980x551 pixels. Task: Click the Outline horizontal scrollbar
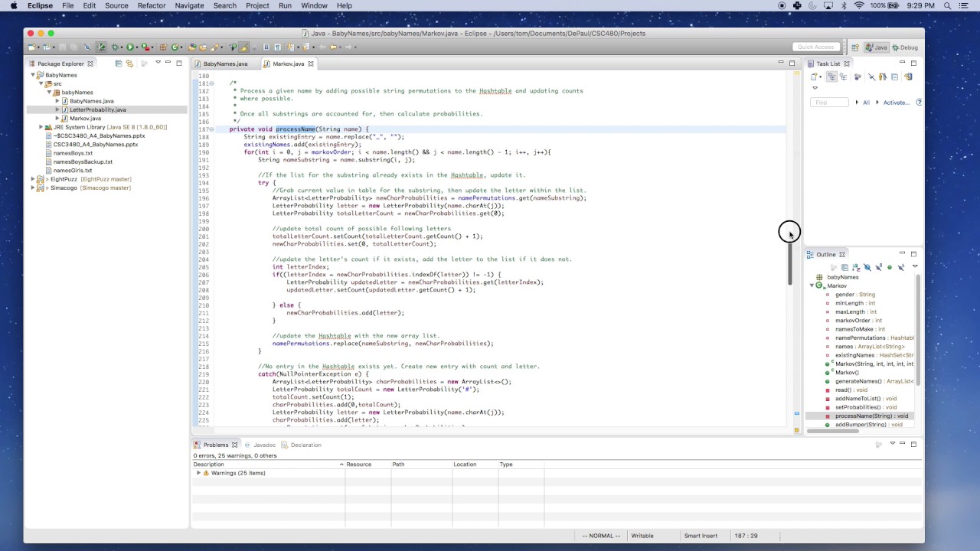click(x=833, y=431)
